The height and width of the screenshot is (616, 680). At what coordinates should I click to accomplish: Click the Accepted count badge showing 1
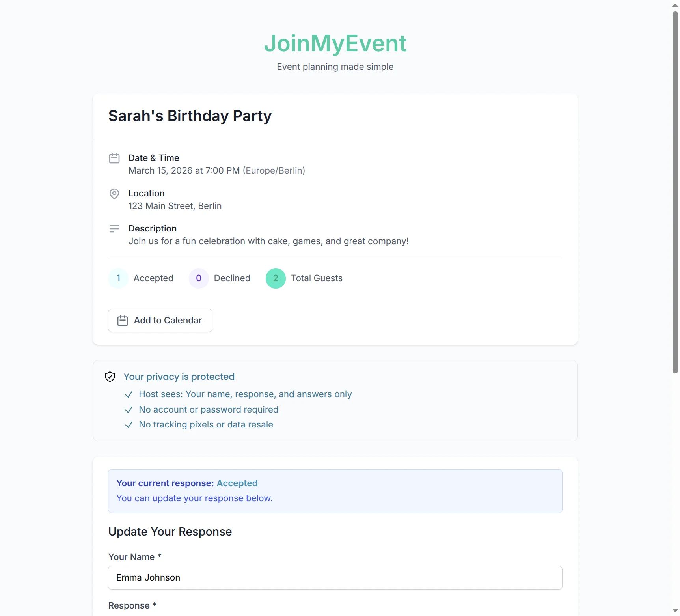click(118, 278)
